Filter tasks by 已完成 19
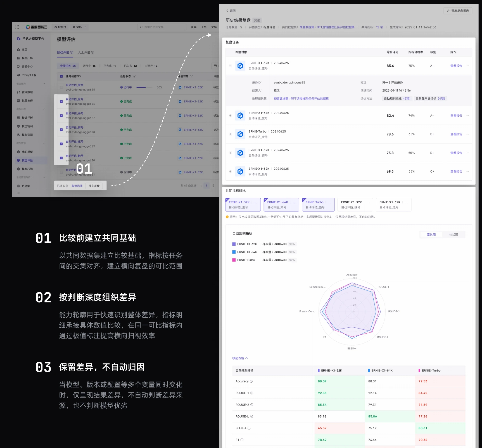This screenshot has height=448, width=482. click(110, 66)
